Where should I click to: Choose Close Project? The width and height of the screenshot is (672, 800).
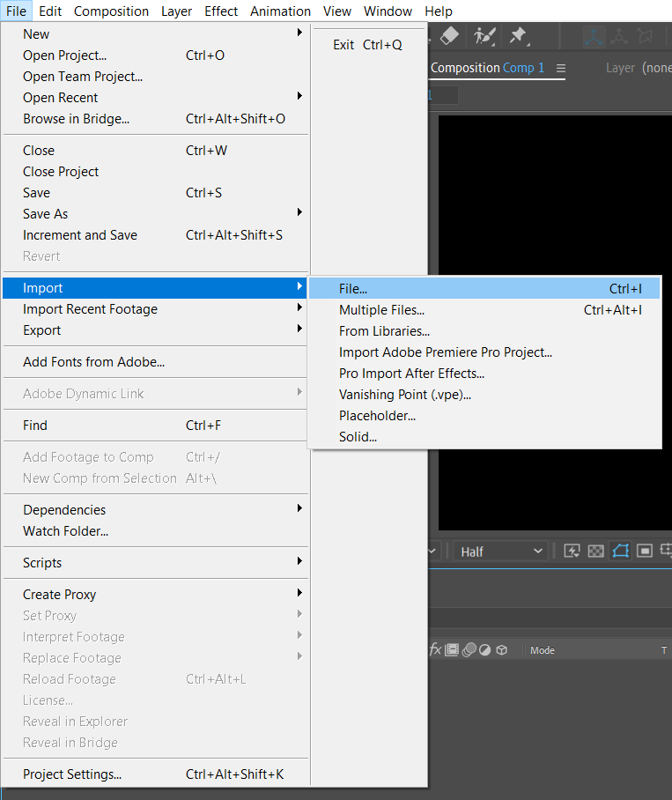pos(156,172)
